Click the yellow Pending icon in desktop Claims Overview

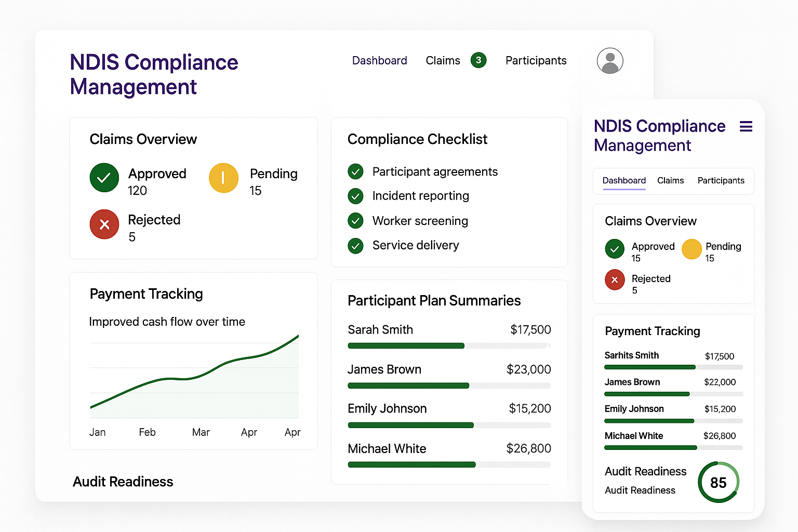[223, 178]
